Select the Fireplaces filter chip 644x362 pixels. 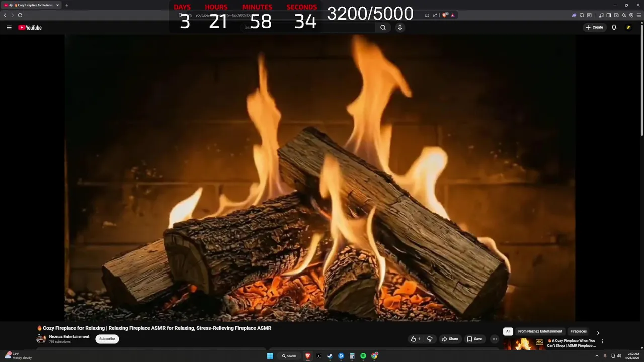(579, 331)
